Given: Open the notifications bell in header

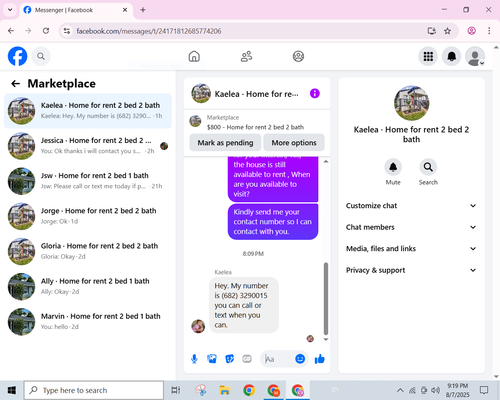Looking at the screenshot, I should 451,56.
